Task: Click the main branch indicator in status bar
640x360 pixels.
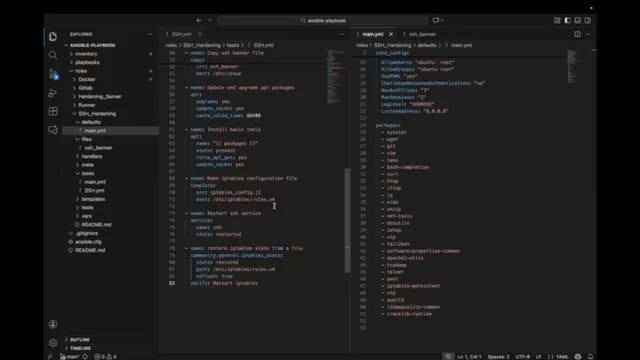Action: 70,356
